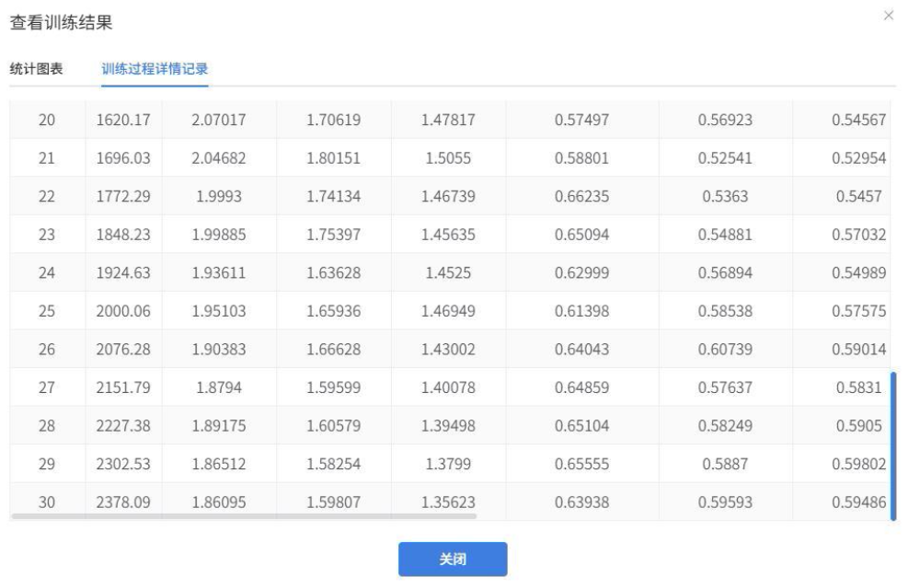Click the 1.86512 cell in row 29
Image resolution: width=908 pixels, height=588 pixels.
click(219, 465)
